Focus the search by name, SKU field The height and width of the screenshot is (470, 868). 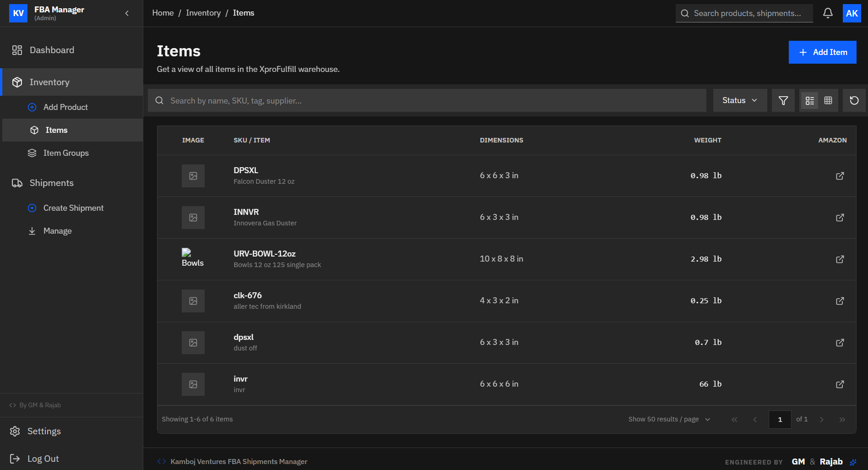coord(427,100)
